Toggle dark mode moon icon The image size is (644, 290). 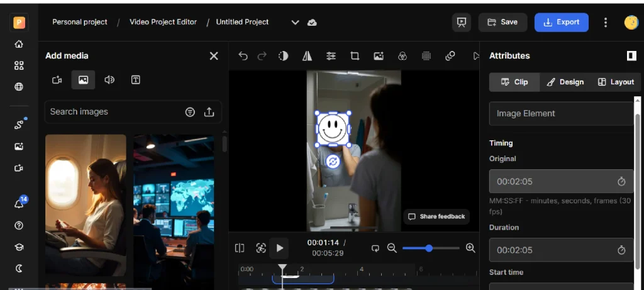(19, 268)
